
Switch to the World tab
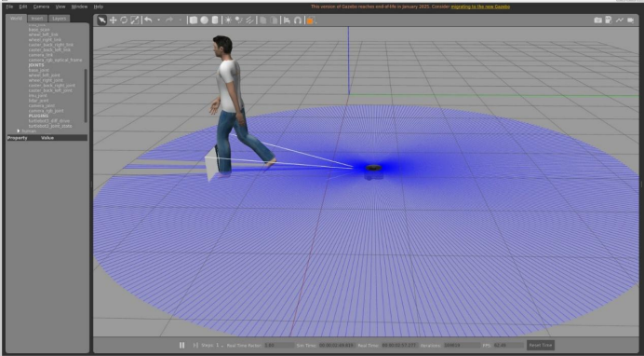(16, 18)
